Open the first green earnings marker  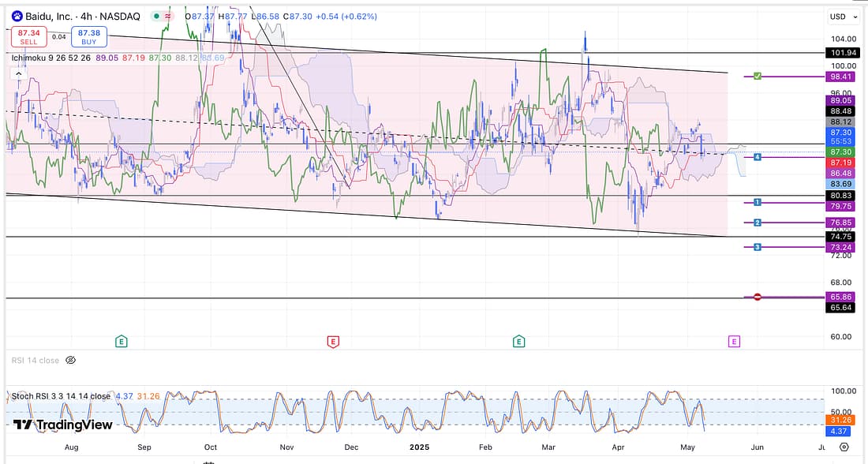pyautogui.click(x=122, y=341)
